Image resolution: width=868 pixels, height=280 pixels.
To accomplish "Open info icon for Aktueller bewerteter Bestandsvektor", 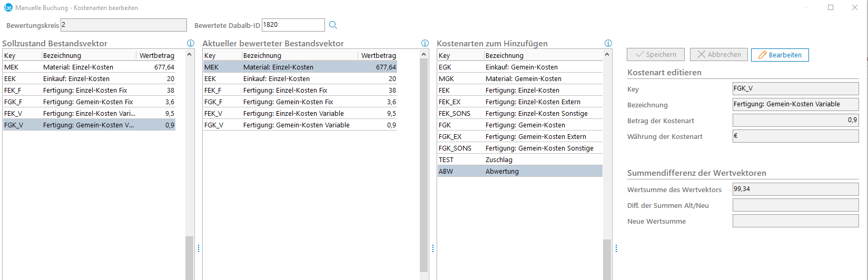I will click(x=425, y=44).
